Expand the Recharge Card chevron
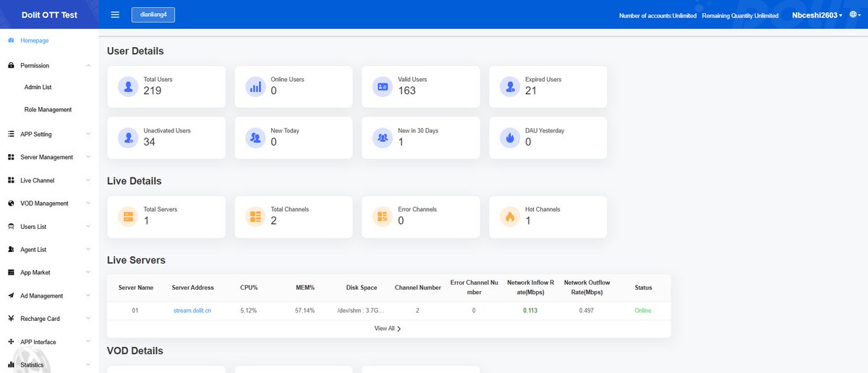The width and height of the screenshot is (868, 373). point(88,319)
